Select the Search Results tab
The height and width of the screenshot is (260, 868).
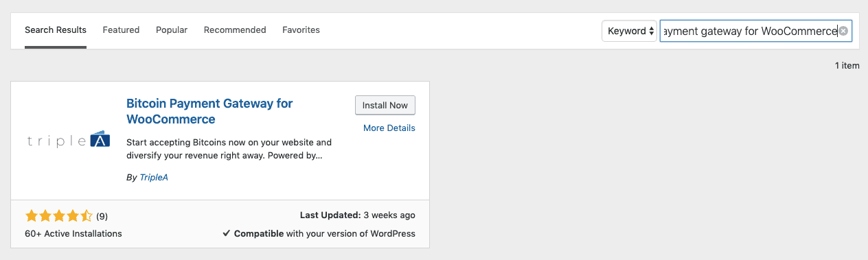(x=56, y=30)
